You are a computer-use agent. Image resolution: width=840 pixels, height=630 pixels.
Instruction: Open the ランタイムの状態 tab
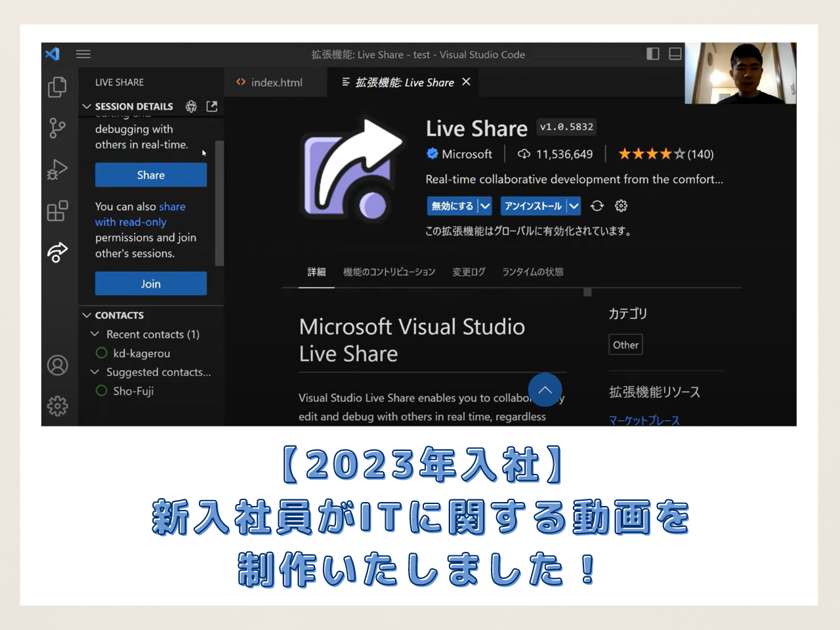533,272
